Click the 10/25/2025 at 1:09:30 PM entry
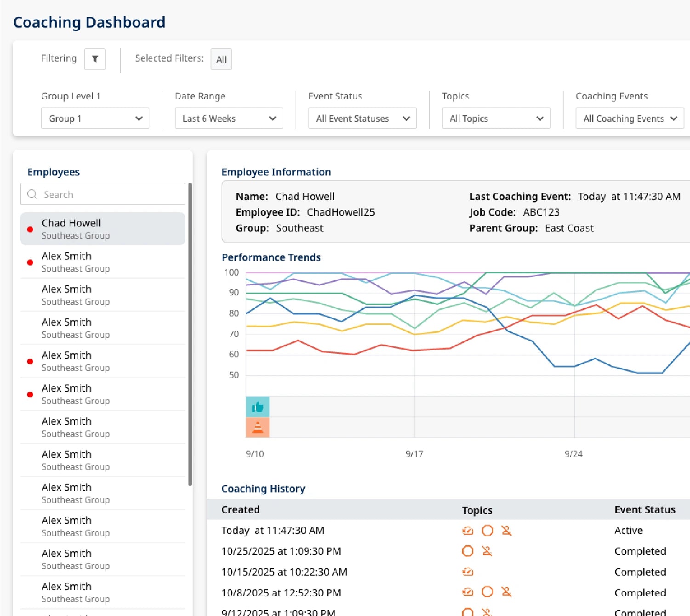 pos(281,551)
